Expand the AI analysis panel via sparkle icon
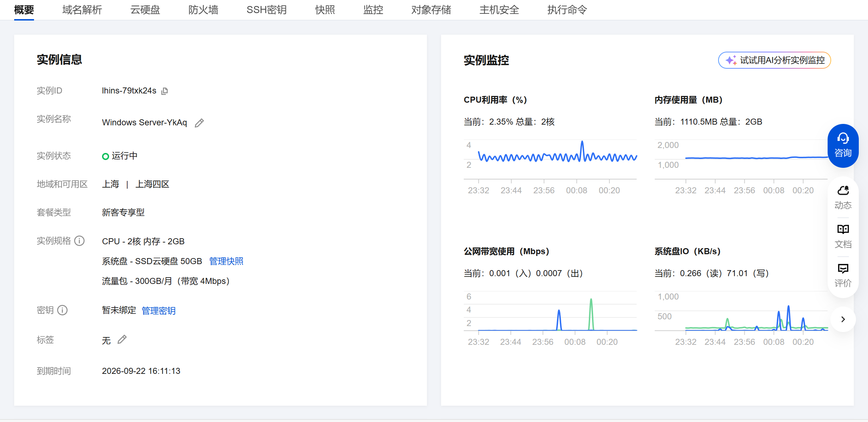The height and width of the screenshot is (422, 868). click(731, 61)
